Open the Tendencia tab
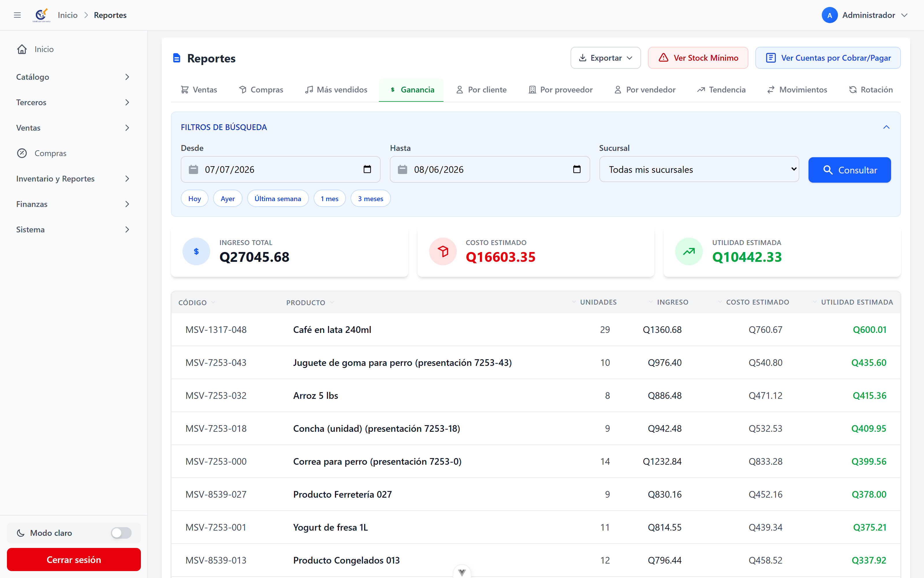Viewport: 924px width, 578px height. [x=721, y=90]
